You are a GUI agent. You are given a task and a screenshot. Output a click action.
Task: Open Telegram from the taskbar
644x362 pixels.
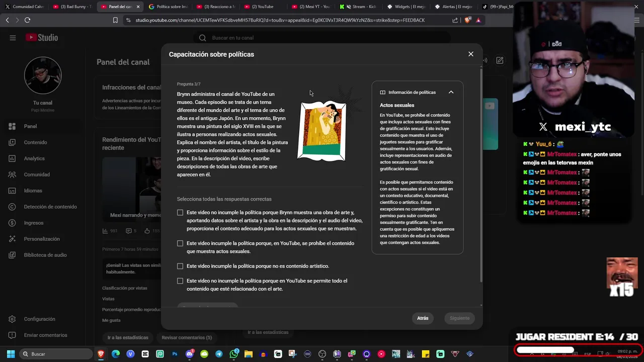coord(219,354)
